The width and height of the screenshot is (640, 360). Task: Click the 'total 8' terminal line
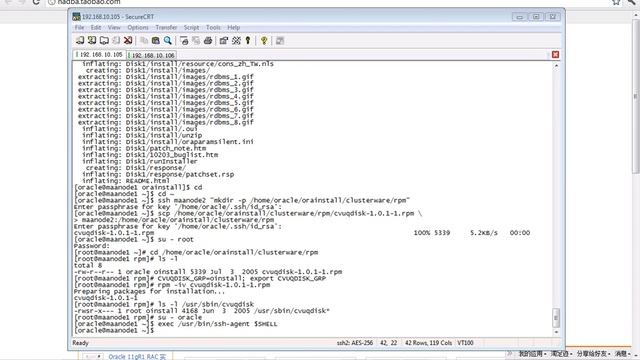(x=88, y=265)
